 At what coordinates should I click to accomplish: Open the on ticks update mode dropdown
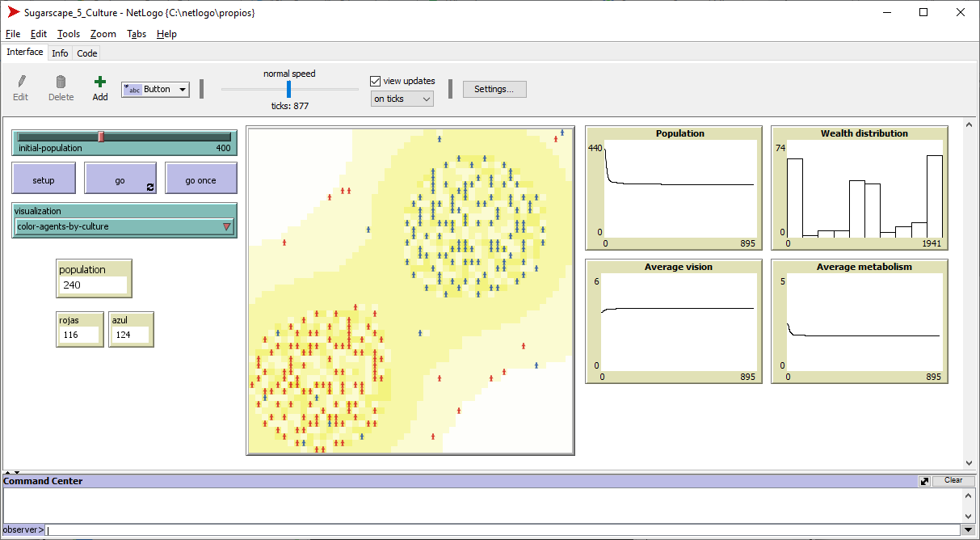point(402,99)
